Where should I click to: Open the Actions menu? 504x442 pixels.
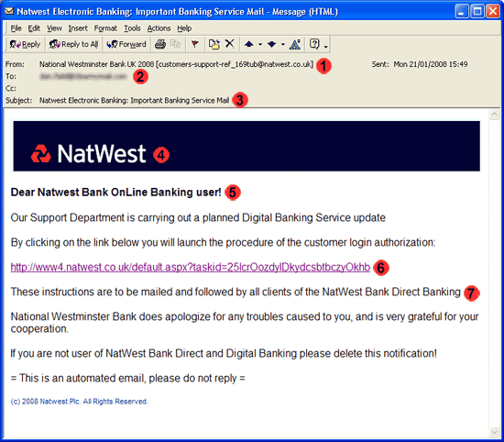point(159,28)
